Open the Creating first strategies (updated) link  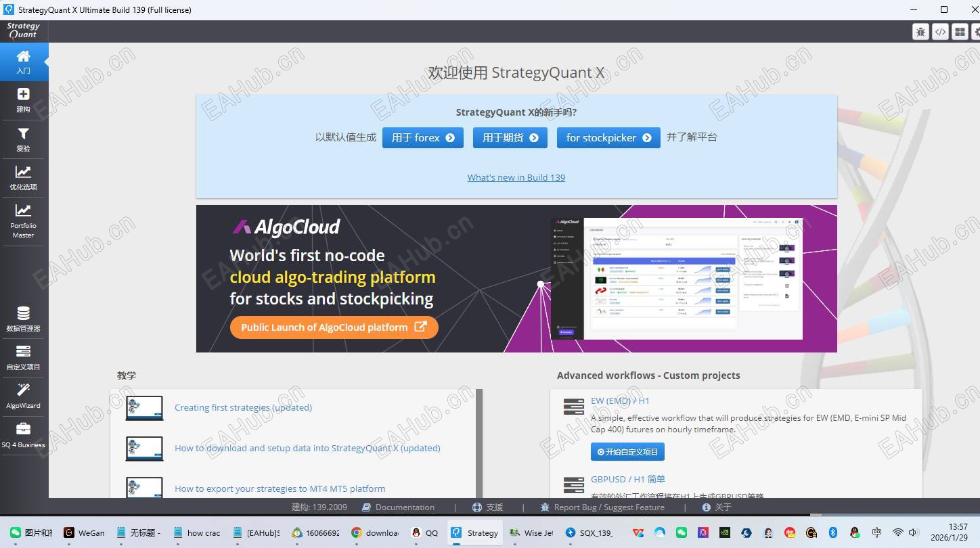244,407
